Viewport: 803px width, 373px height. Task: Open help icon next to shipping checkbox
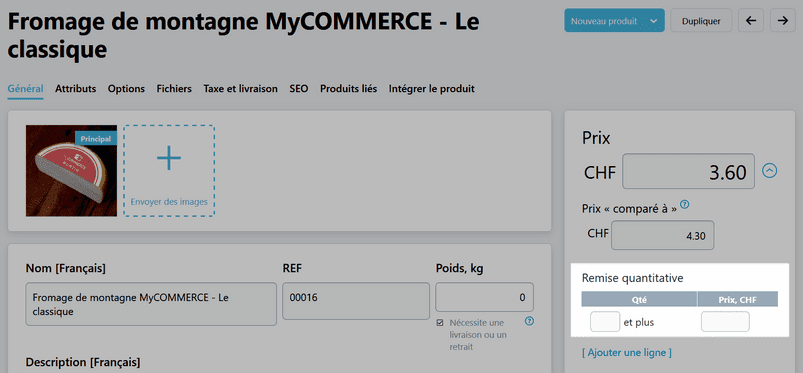click(x=530, y=322)
